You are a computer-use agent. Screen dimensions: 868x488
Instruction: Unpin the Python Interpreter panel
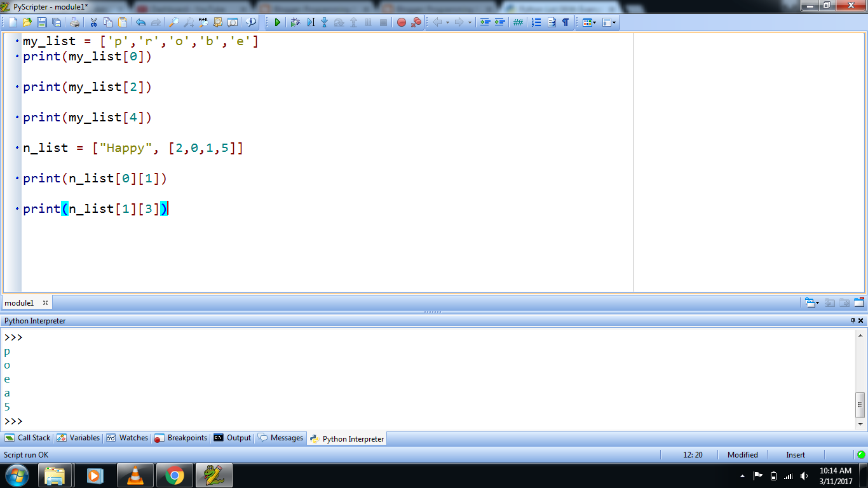[853, 320]
